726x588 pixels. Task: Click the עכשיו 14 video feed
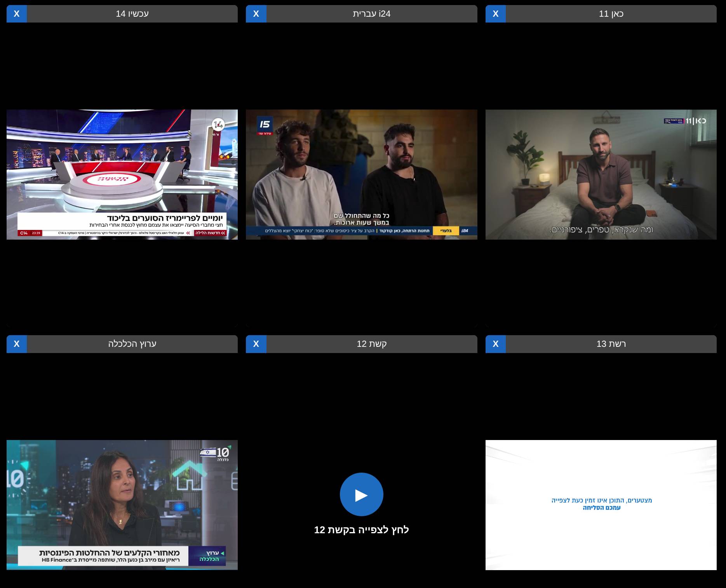point(122,174)
